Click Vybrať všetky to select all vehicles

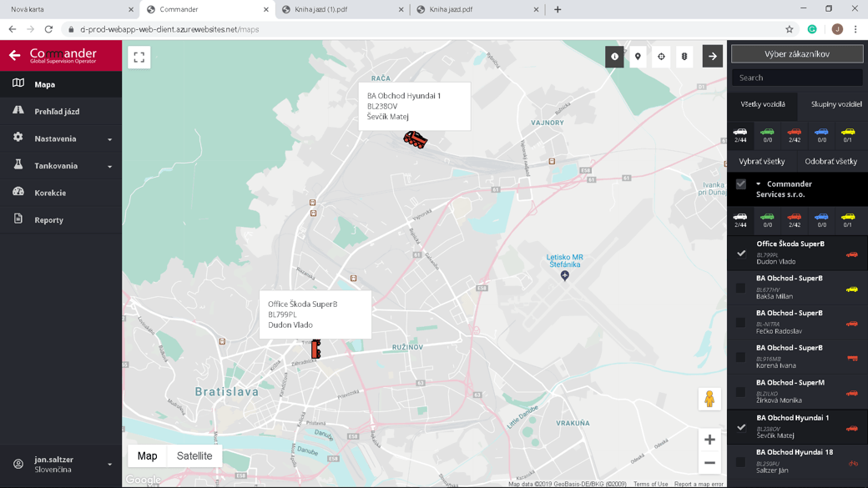click(x=762, y=162)
